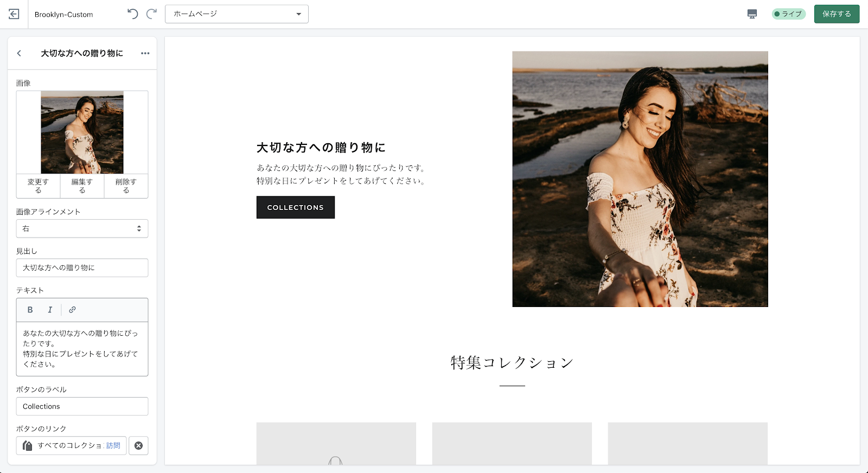Open the three-dots section options menu

pyautogui.click(x=145, y=53)
